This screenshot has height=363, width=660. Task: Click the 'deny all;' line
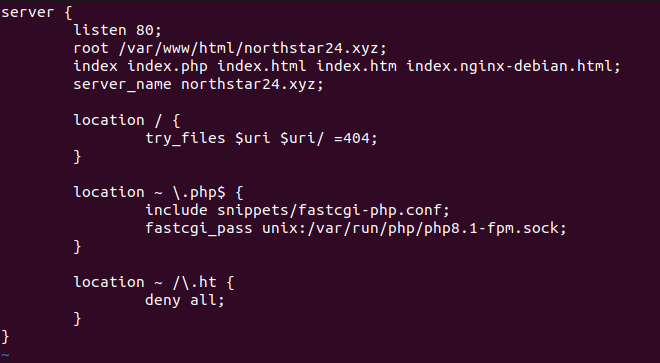coord(185,301)
